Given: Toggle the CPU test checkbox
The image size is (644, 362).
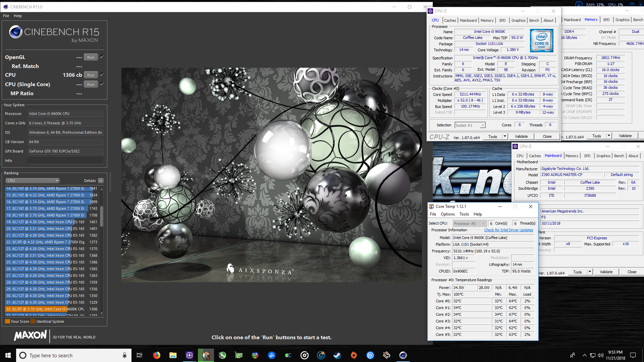Looking at the screenshot, I should click(102, 74).
